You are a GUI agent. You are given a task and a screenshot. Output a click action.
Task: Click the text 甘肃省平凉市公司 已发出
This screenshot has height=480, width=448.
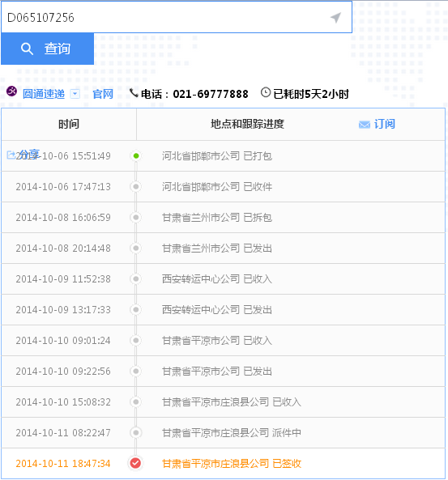(217, 372)
